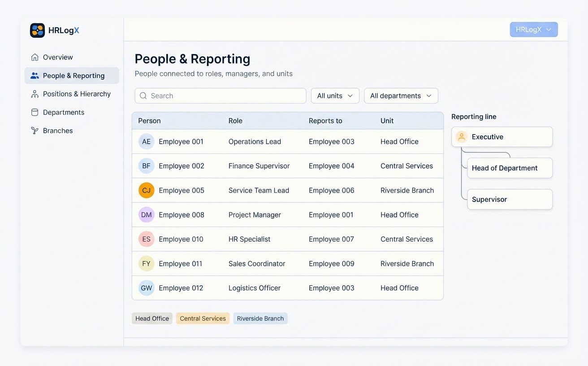Sort by Reports to column header

tap(325, 121)
